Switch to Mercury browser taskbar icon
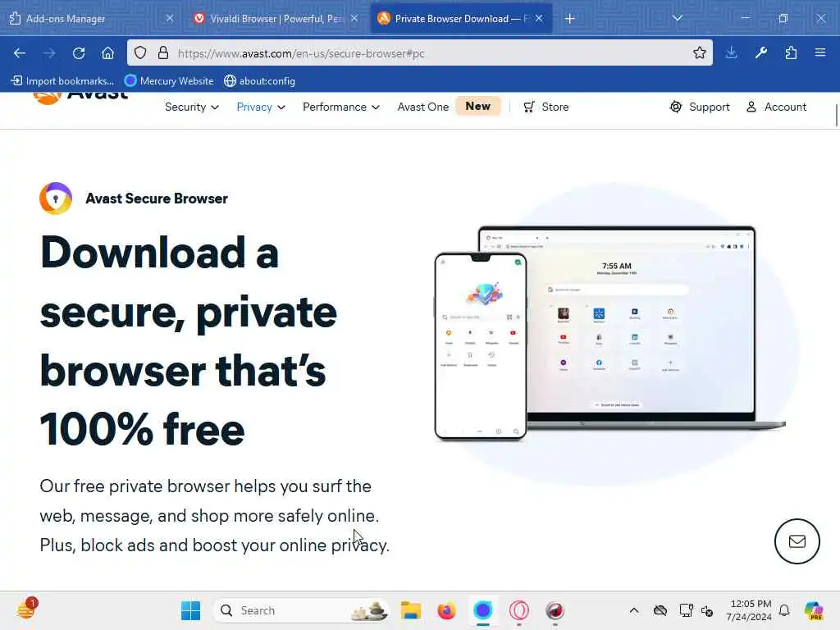This screenshot has height=630, width=840. click(x=482, y=610)
